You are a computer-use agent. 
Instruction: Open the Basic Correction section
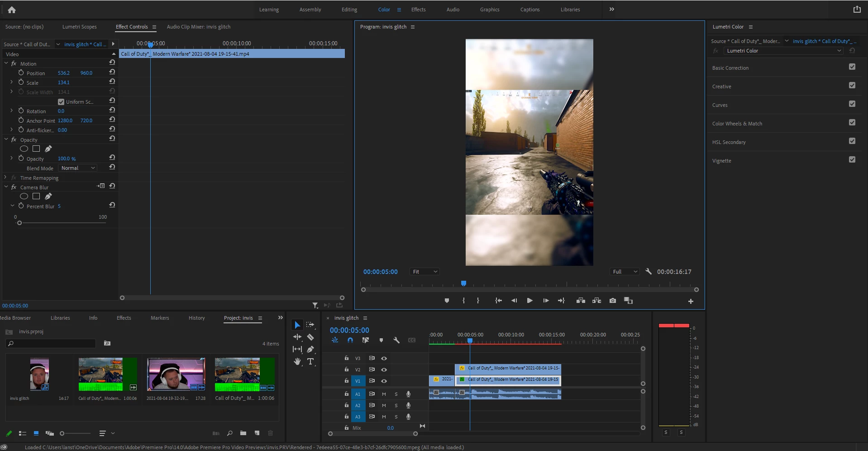(x=730, y=68)
